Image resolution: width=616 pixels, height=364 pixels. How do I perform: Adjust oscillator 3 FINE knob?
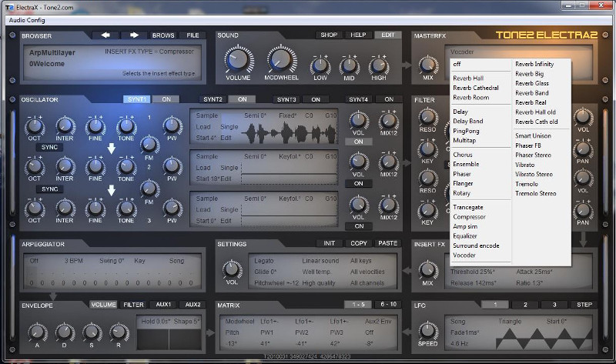coord(95,208)
